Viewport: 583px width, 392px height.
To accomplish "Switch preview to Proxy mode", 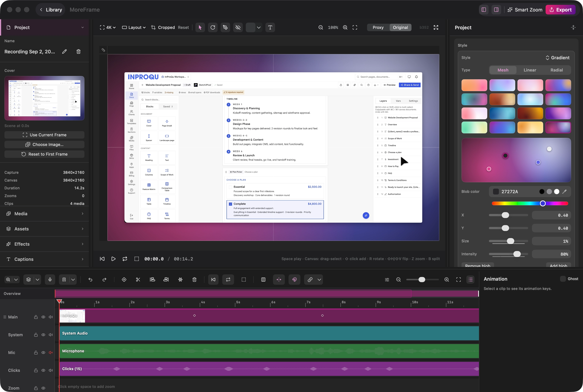I will 378,27.
